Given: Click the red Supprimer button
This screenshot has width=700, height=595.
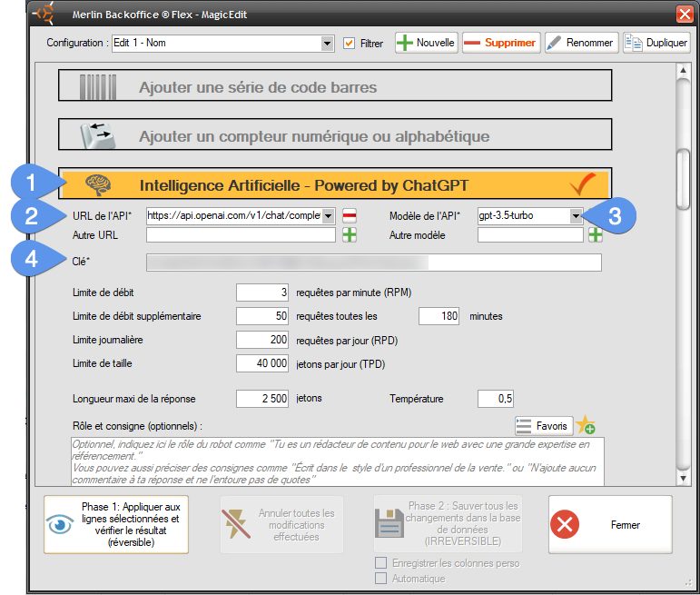Looking at the screenshot, I should [x=501, y=43].
